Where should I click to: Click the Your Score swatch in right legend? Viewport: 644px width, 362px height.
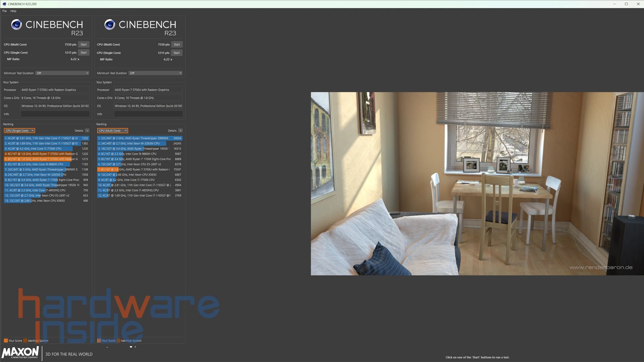point(99,341)
